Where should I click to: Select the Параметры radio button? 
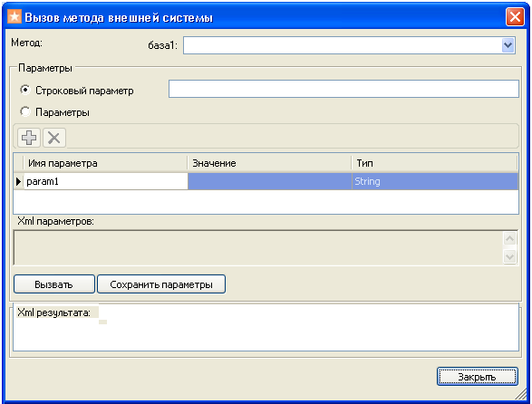point(24,111)
